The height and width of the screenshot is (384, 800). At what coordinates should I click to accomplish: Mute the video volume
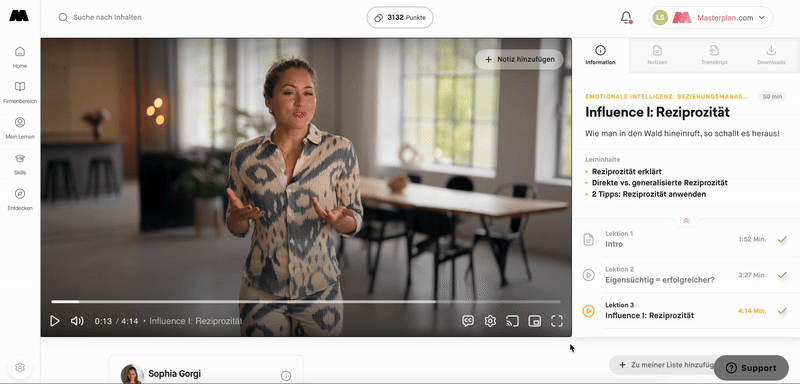pyautogui.click(x=77, y=321)
